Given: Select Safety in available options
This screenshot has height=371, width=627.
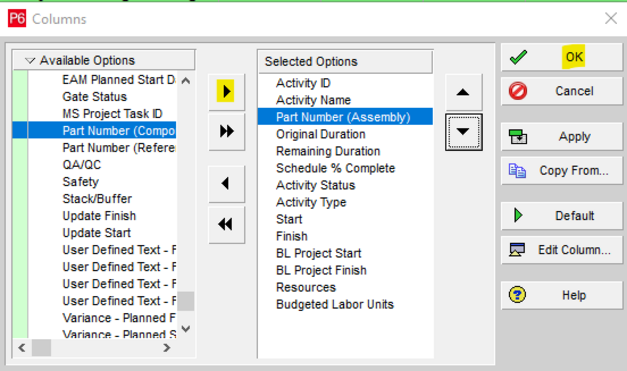Looking at the screenshot, I should pyautogui.click(x=80, y=182).
